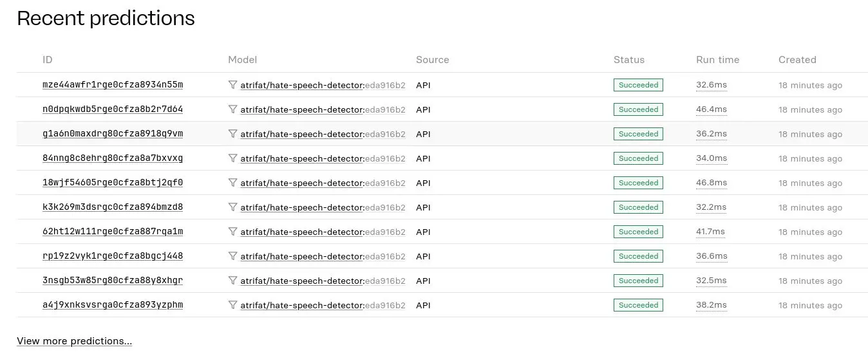
Task: Click filter icon in 84nng8c8ehrg80cfza8a7bxvxg row
Action: (x=232, y=158)
